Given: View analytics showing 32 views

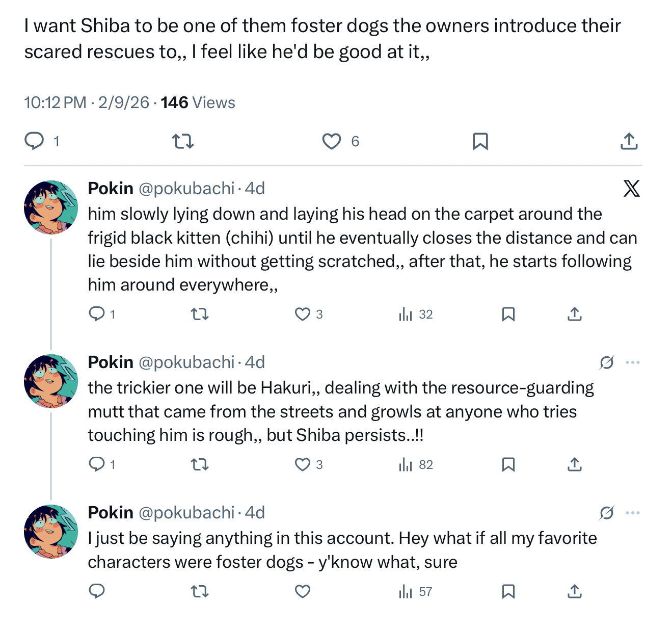Looking at the screenshot, I should 415,314.
